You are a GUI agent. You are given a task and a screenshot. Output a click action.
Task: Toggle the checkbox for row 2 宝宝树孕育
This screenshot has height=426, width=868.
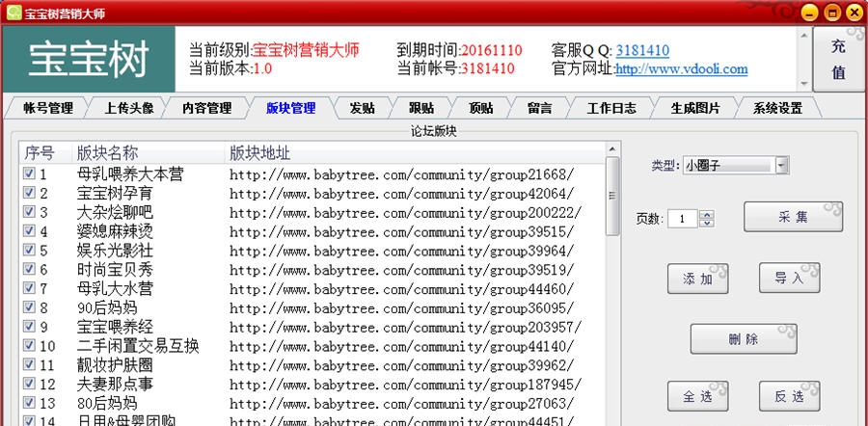point(29,193)
